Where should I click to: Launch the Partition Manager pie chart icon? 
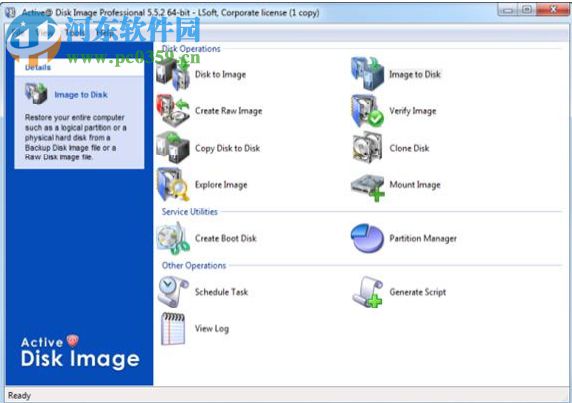367,238
